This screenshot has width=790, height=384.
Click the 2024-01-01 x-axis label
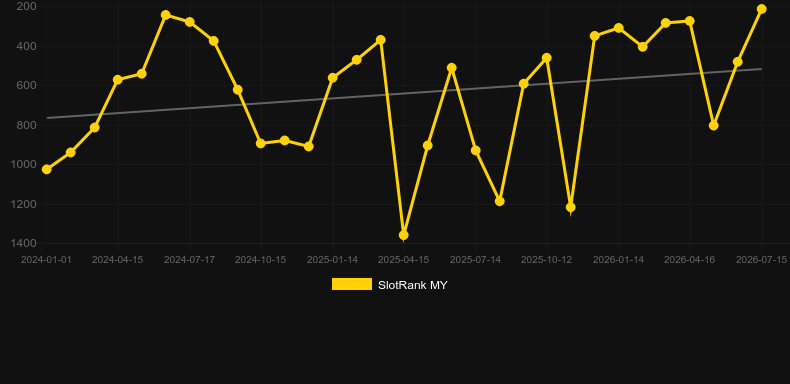coord(46,260)
